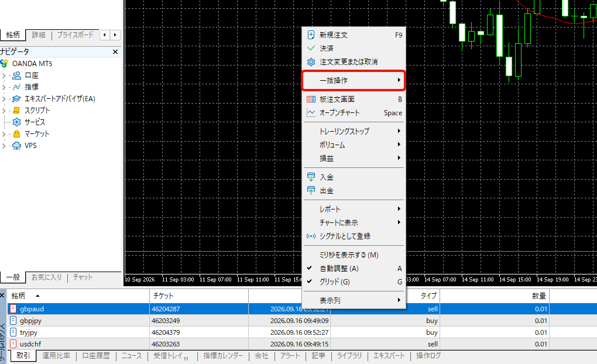The height and width of the screenshot is (364, 597).
Task: Sort by the 銘柄 column header
Action: [x=78, y=296]
